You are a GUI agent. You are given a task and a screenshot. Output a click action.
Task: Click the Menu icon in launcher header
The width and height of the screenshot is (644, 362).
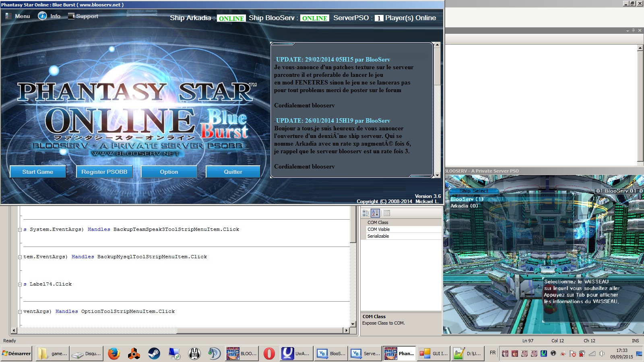coord(8,16)
